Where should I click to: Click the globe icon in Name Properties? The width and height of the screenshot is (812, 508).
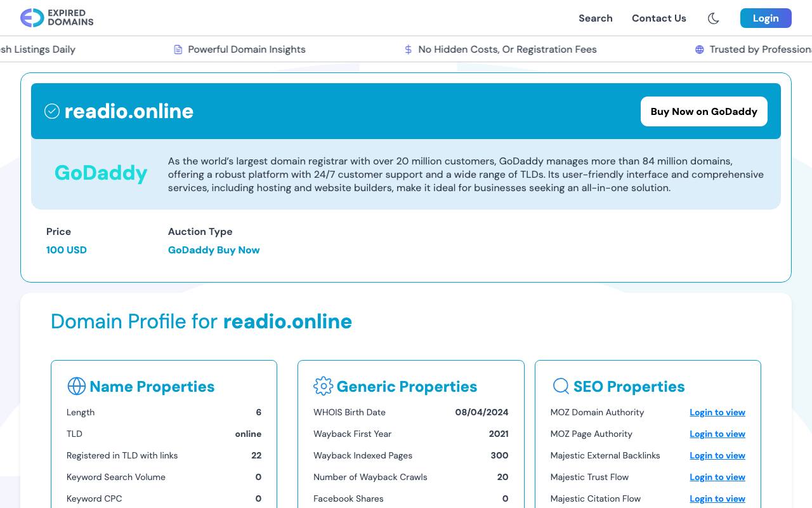(76, 386)
